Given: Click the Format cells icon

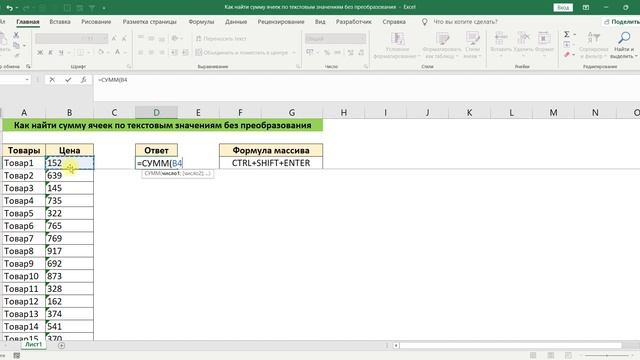Looking at the screenshot, I should click(x=544, y=38).
